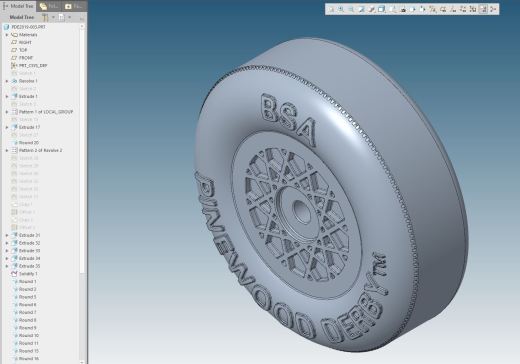Expand the Extrude 31 feature
520x364 pixels.
tap(7, 235)
